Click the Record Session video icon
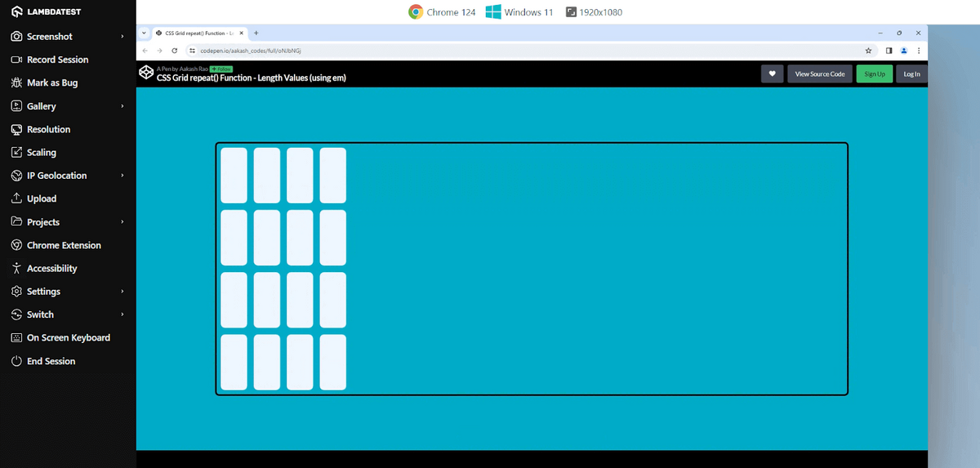The image size is (980, 468). click(16, 60)
